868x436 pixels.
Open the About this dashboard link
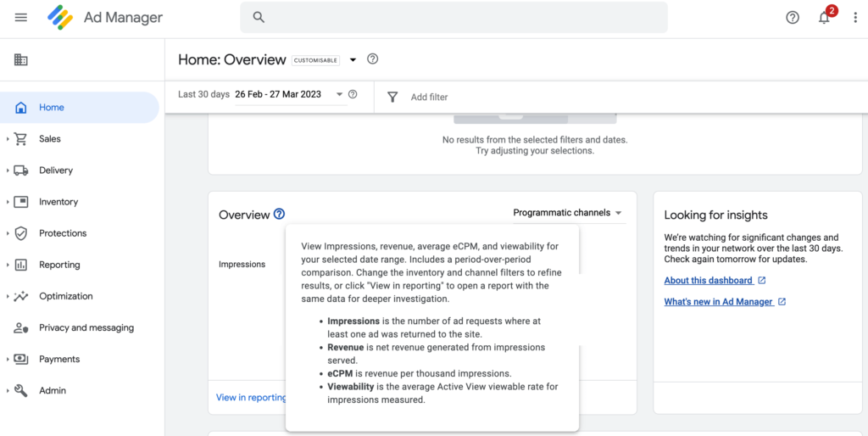click(x=708, y=280)
